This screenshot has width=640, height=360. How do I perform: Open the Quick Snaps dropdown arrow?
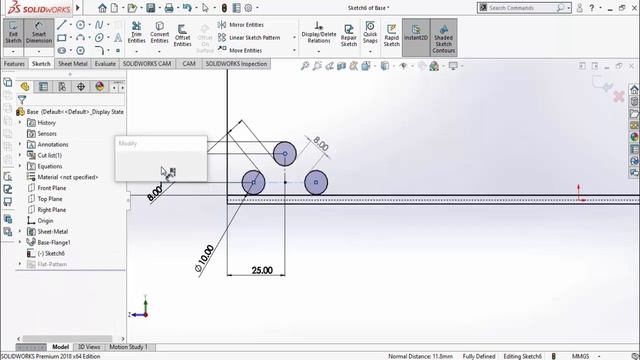370,51
